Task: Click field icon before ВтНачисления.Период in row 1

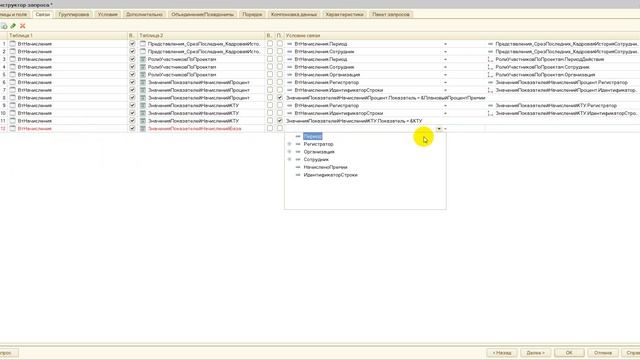Action: (x=290, y=44)
